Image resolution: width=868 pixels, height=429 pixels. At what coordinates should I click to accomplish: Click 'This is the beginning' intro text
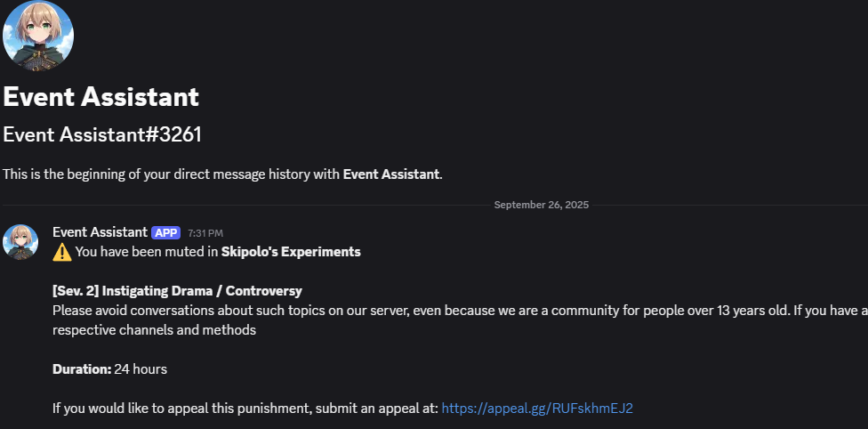[169, 174]
